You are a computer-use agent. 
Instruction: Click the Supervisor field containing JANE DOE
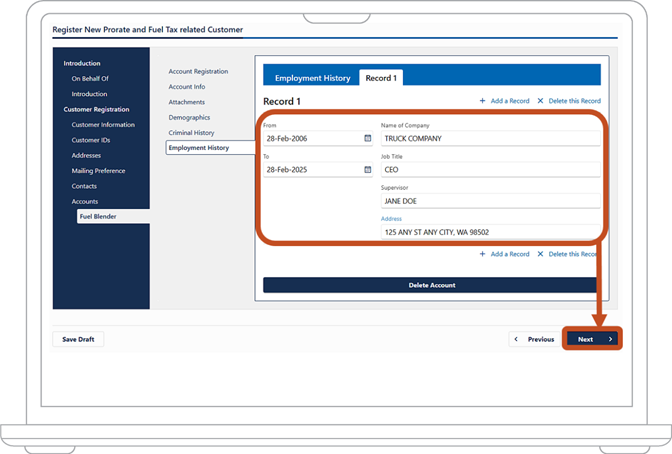click(x=490, y=201)
